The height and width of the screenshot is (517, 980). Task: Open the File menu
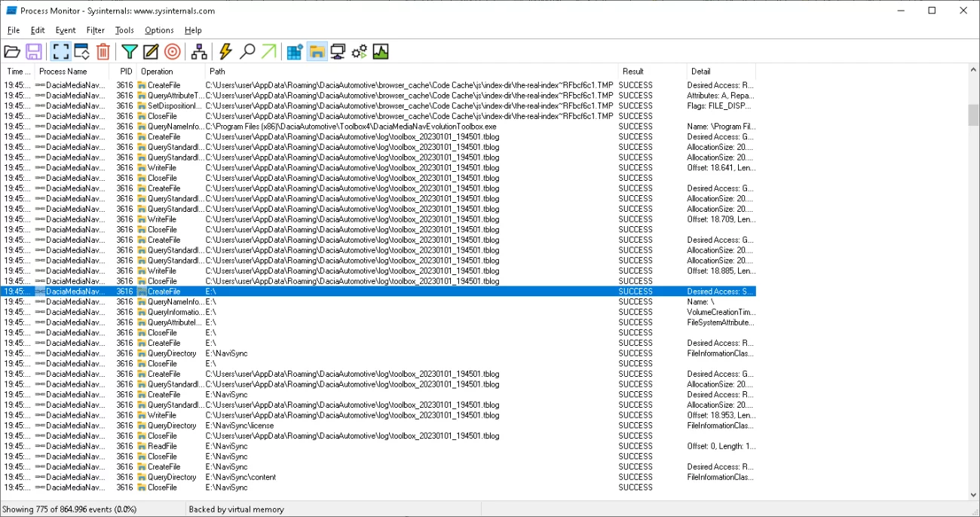click(x=14, y=30)
